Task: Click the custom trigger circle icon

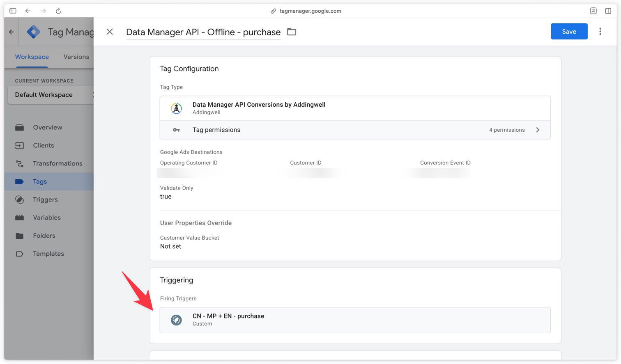Action: click(x=176, y=320)
